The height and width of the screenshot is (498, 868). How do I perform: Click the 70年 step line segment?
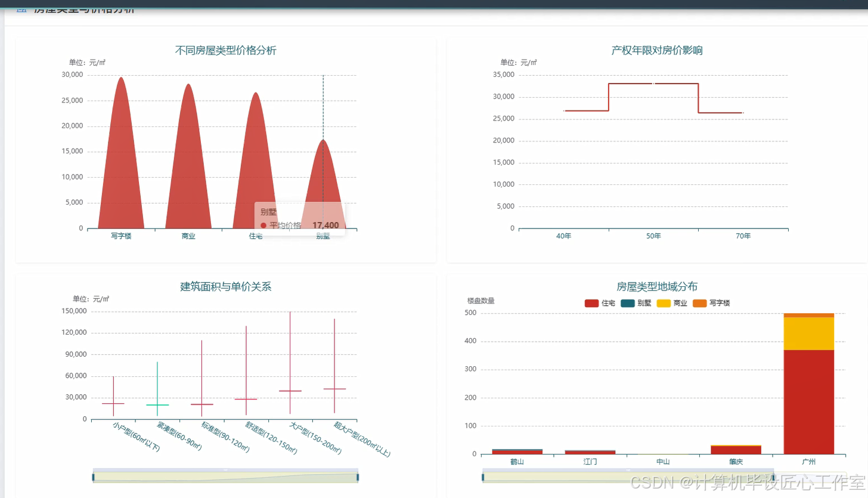pyautogui.click(x=721, y=113)
